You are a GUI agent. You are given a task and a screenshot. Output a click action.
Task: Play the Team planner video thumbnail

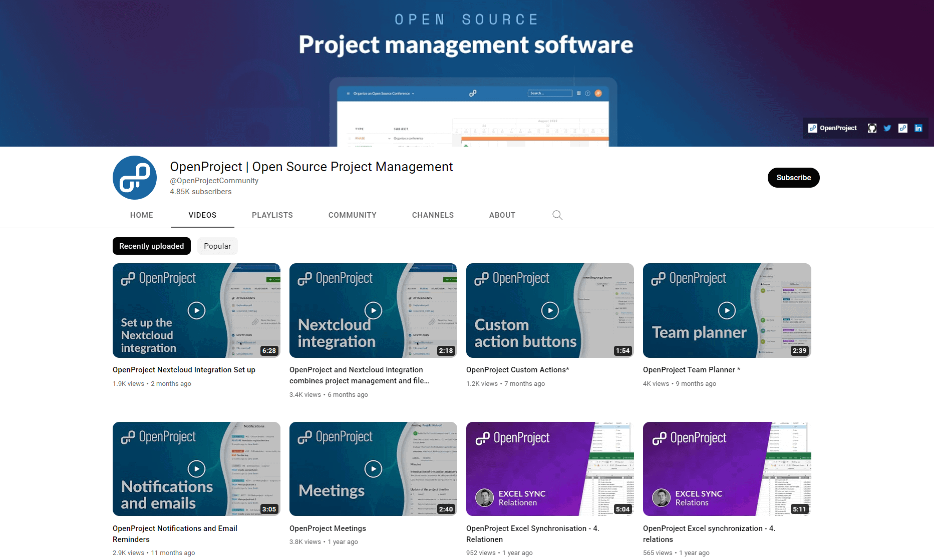[727, 310]
